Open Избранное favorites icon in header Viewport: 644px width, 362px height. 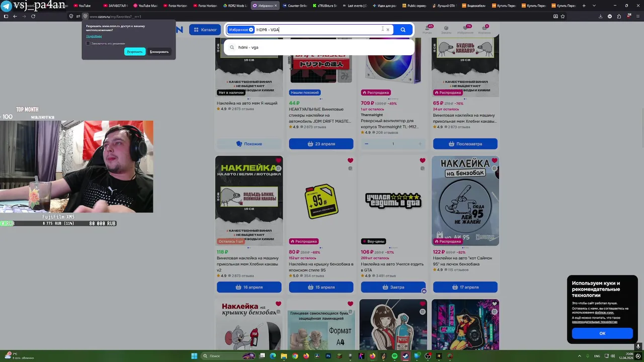coord(465,29)
